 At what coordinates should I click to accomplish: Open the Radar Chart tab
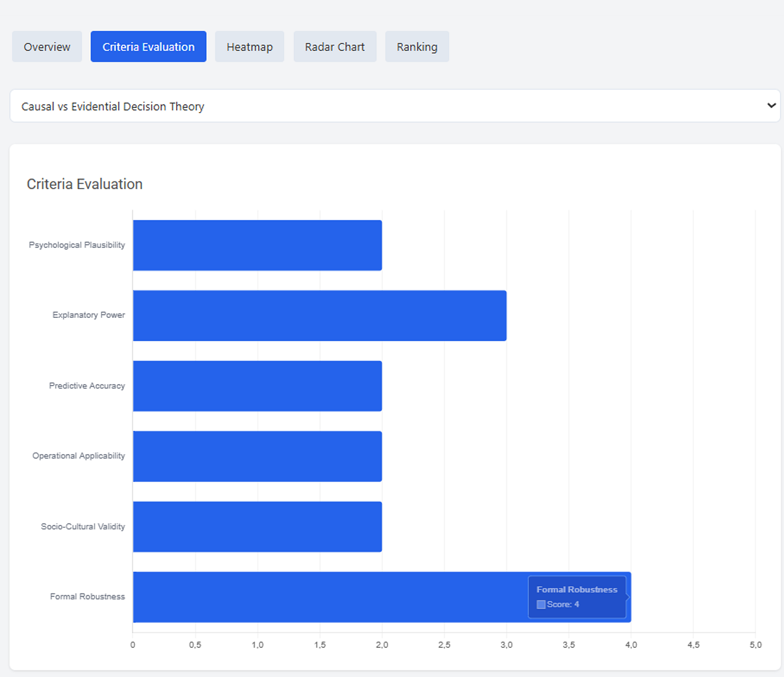pyautogui.click(x=335, y=47)
